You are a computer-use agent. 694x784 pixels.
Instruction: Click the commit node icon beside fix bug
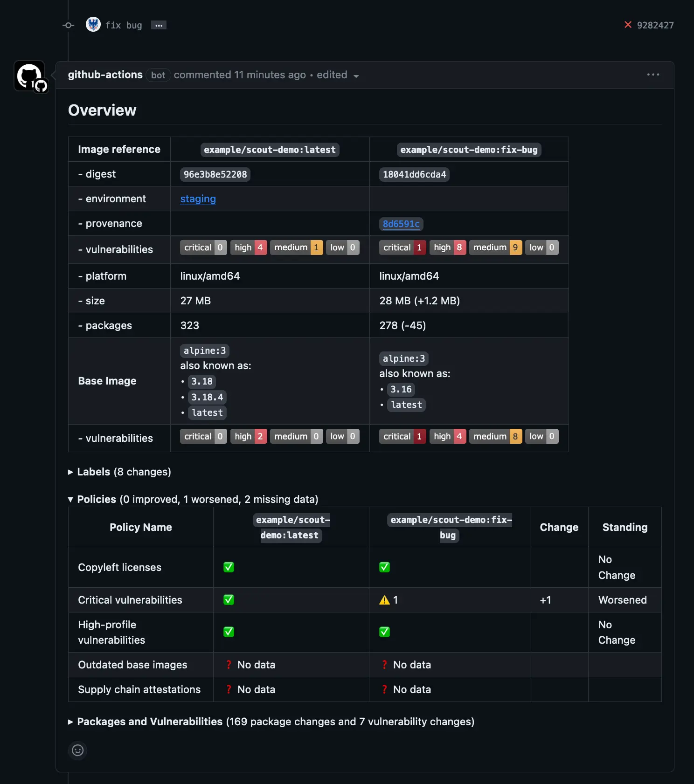tap(69, 25)
